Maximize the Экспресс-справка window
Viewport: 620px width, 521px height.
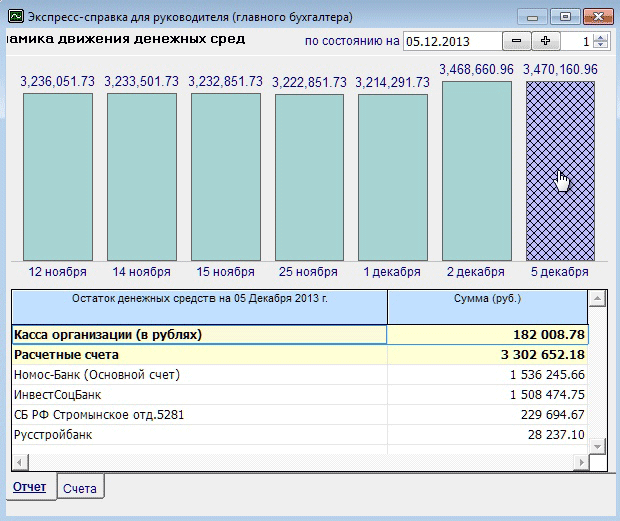(x=565, y=17)
